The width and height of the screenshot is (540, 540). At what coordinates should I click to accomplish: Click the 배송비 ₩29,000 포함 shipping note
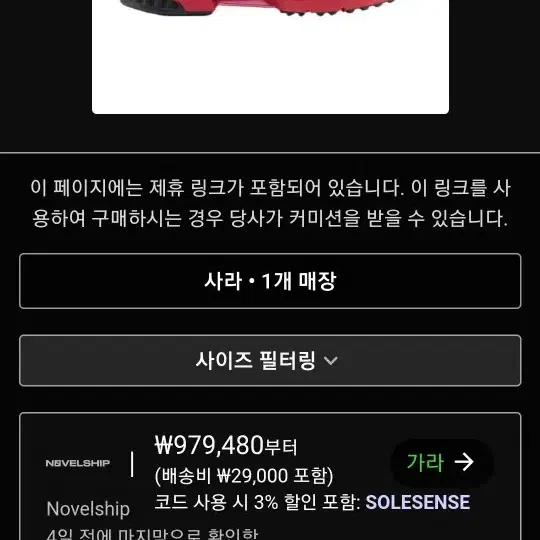244,476
